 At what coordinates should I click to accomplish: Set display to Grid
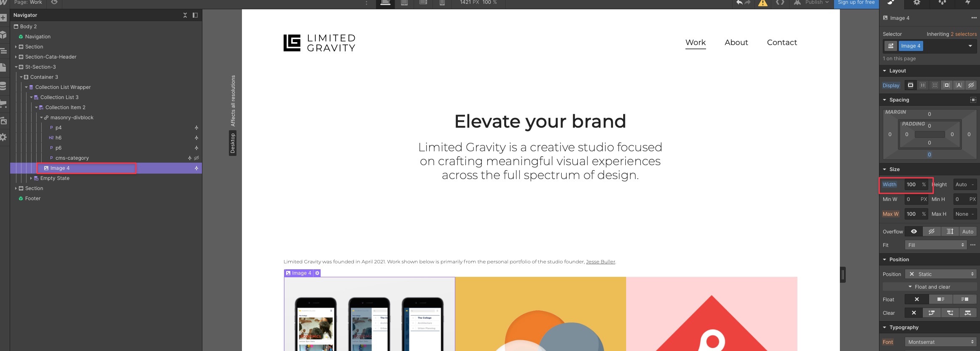(x=935, y=85)
